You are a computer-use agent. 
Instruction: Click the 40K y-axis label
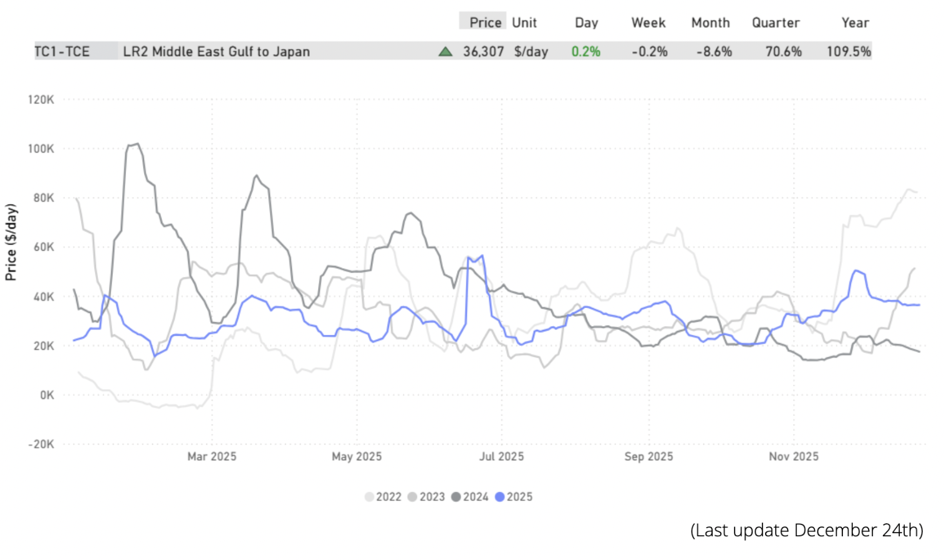point(44,297)
